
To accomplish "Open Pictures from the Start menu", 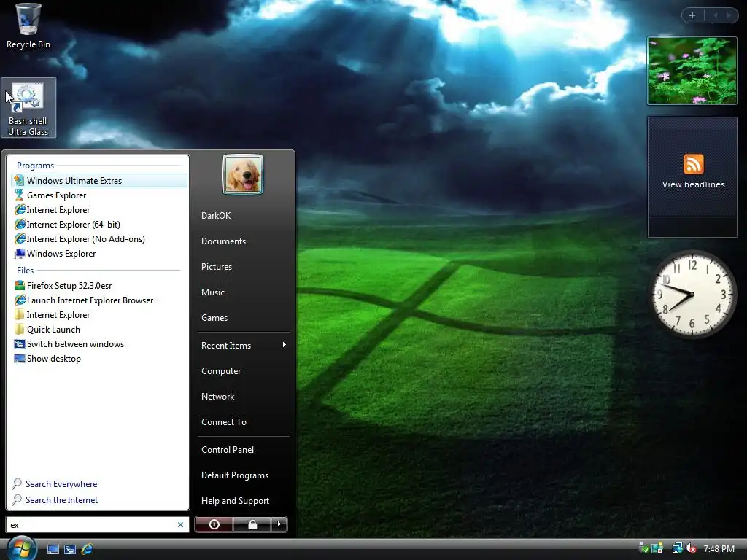I will (216, 267).
